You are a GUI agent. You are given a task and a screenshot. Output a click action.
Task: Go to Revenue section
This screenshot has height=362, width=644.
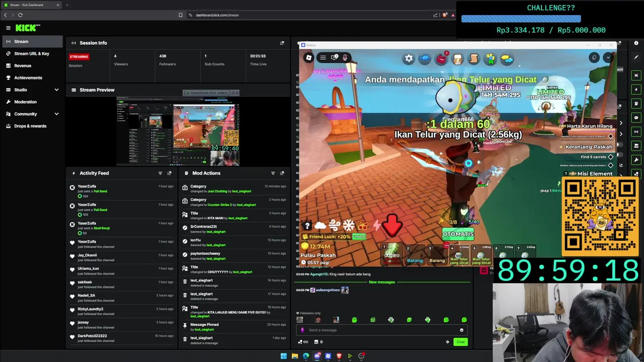coord(33,66)
